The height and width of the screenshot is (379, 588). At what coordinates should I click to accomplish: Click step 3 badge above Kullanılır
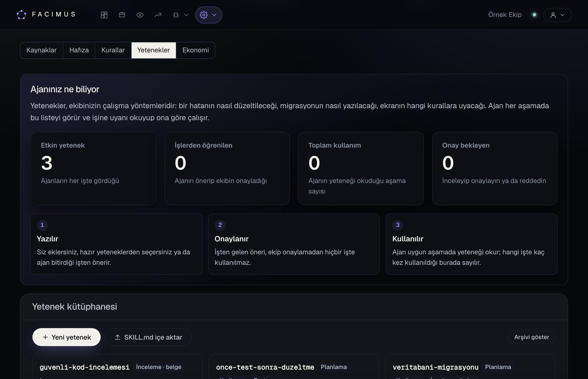point(398,225)
